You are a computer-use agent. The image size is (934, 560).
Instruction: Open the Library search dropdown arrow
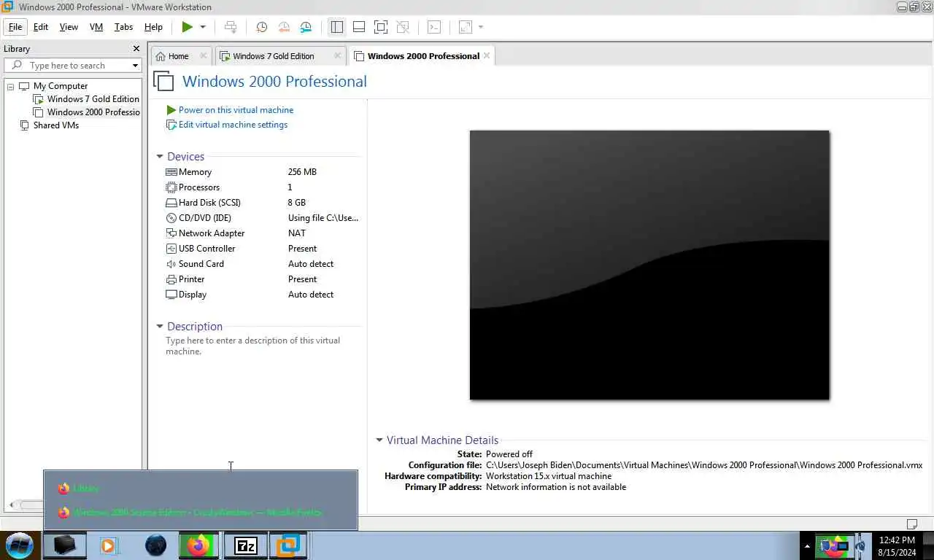tap(135, 66)
